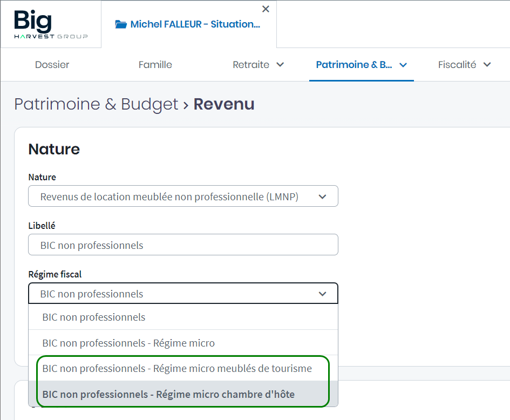Expand the chevron next to Fiscalité
Image resolution: width=510 pixels, height=420 pixels.
pos(487,65)
